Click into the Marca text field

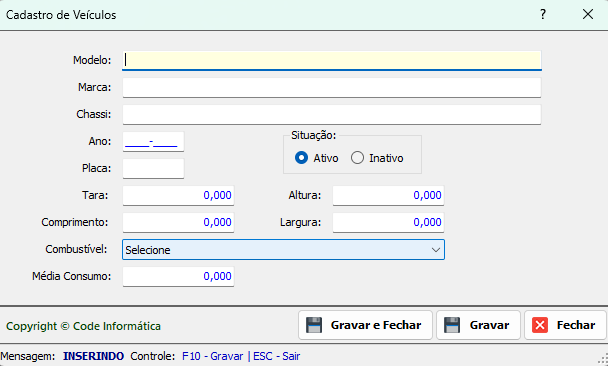point(332,88)
